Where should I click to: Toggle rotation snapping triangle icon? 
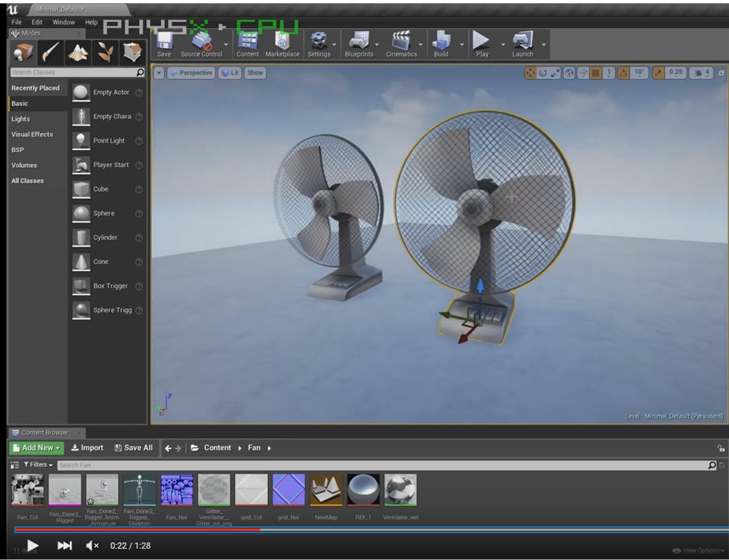tap(623, 73)
